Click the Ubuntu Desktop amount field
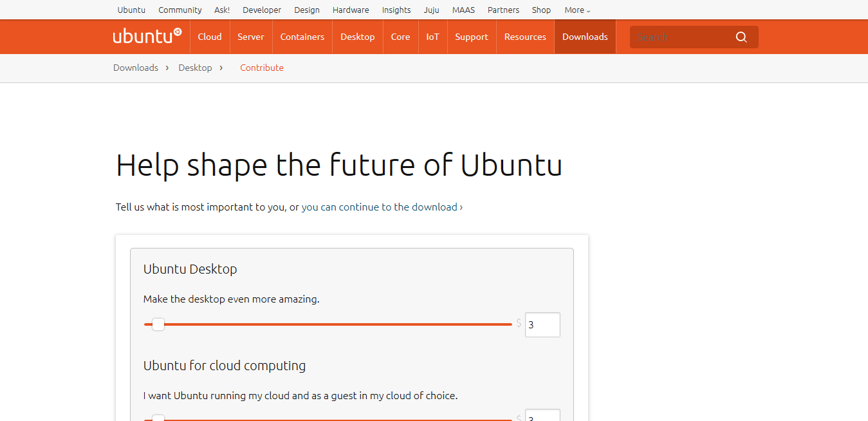 (542, 325)
